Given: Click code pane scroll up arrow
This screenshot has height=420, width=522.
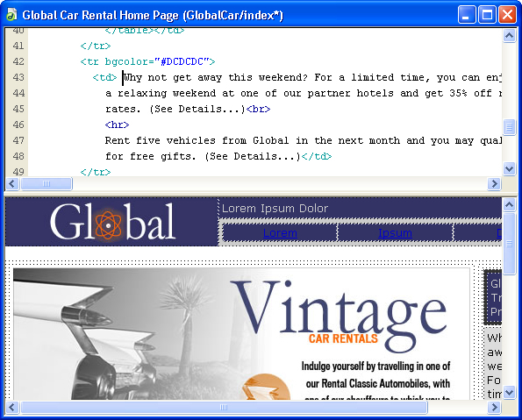Looking at the screenshot, I should pos(509,35).
